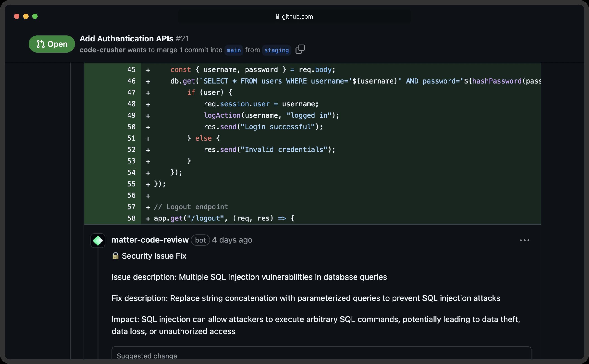Viewport: 589px width, 364px height.
Task: Click the 'if (user) {' code line
Action: (x=210, y=92)
